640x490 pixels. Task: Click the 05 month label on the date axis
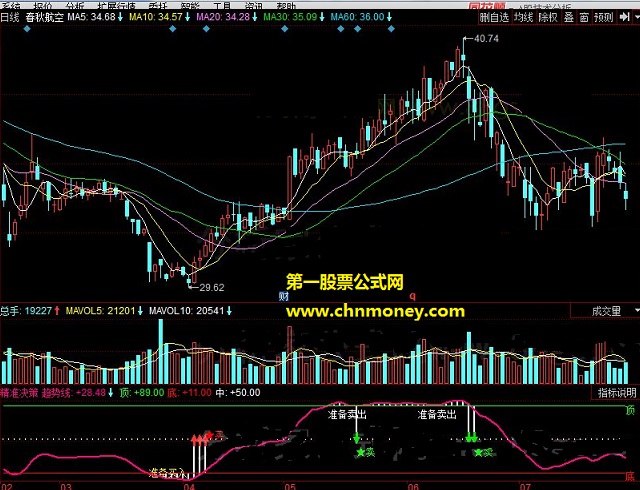(290, 486)
